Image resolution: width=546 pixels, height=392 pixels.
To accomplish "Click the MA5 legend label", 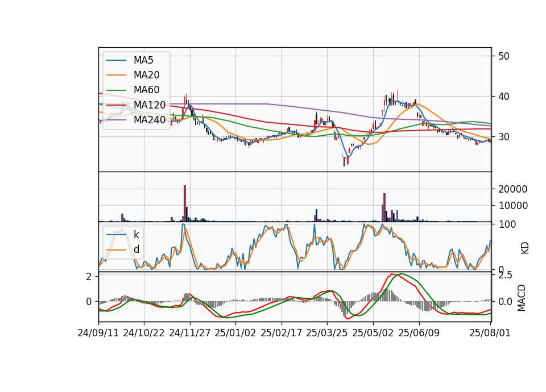I will (x=143, y=60).
